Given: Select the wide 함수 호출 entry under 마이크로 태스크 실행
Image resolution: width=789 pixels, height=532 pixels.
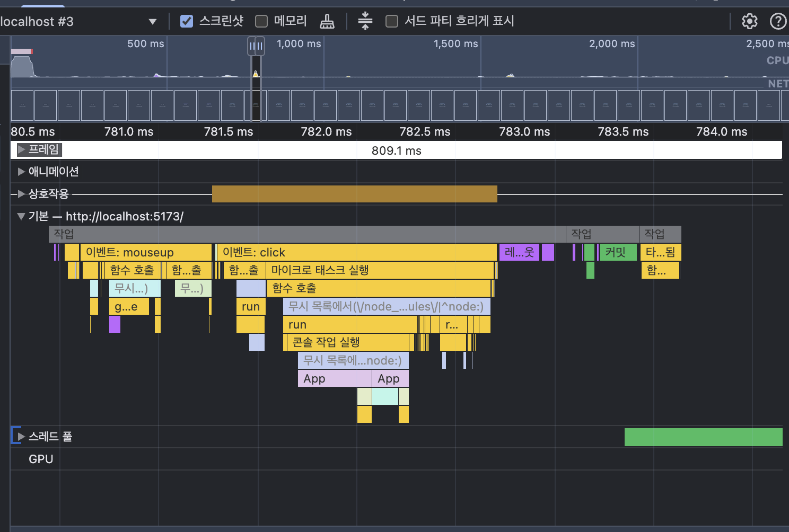Looking at the screenshot, I should [x=379, y=288].
